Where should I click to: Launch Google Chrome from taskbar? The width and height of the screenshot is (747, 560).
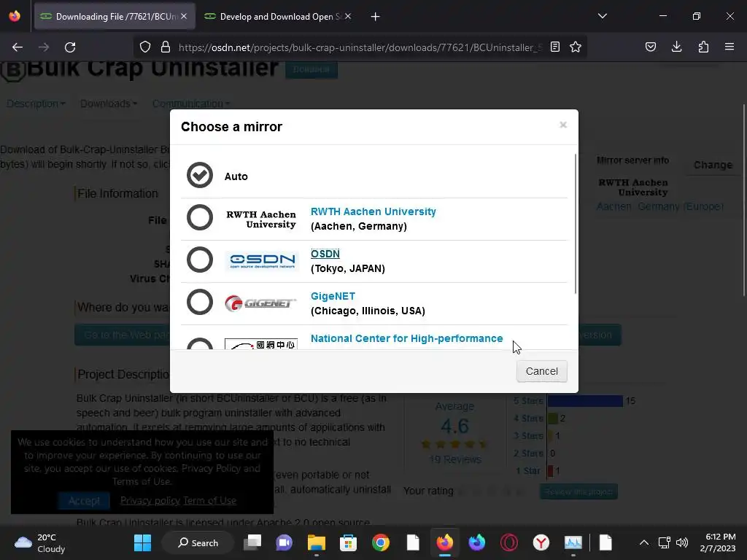click(x=381, y=542)
